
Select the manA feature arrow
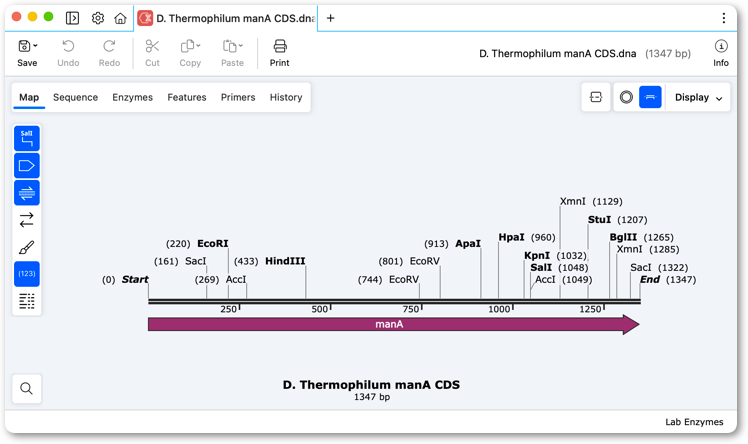point(394,324)
